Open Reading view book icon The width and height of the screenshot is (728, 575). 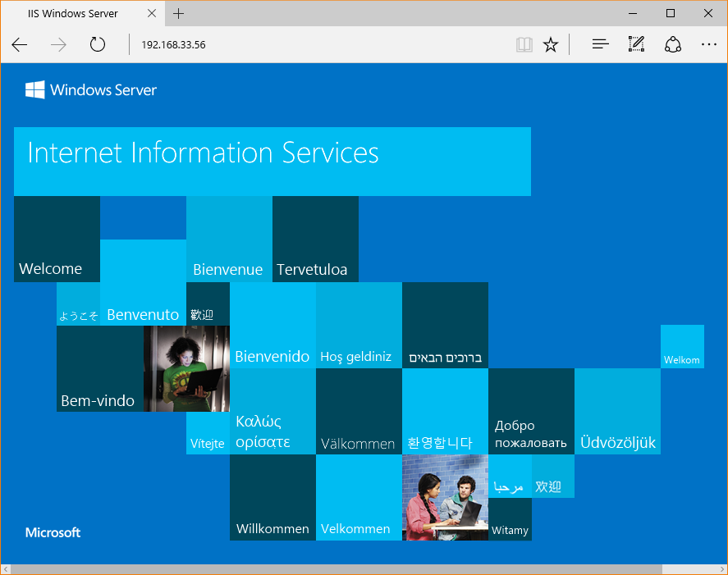pos(524,44)
